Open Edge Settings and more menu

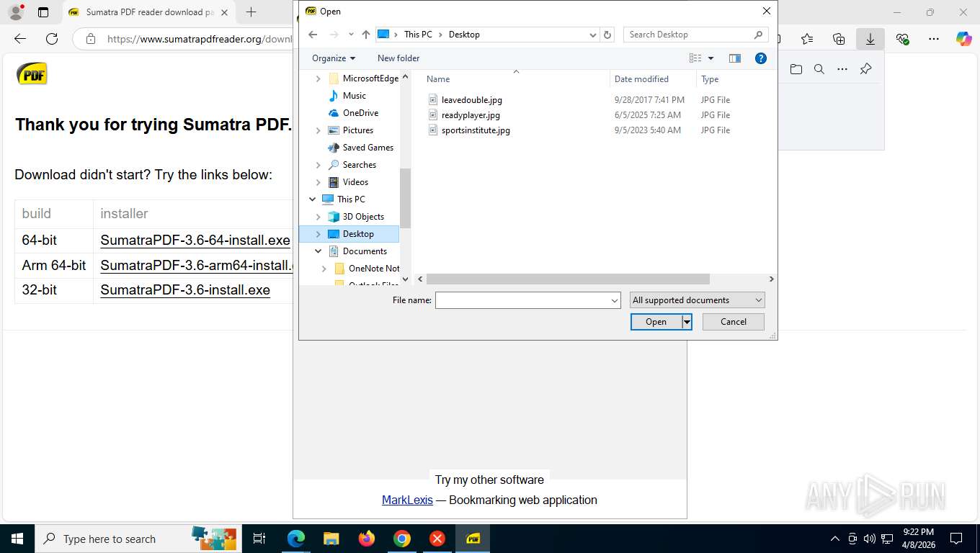pos(934,39)
